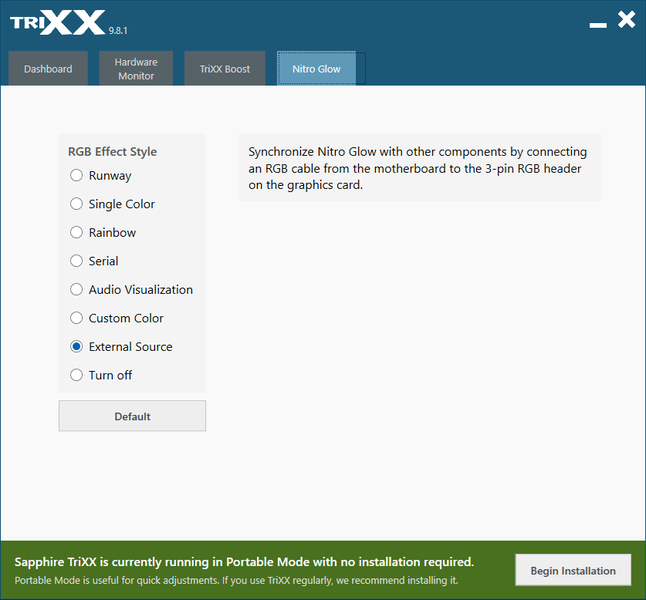The height and width of the screenshot is (600, 646).
Task: Enable the Rainbow effect
Action: (x=103, y=232)
